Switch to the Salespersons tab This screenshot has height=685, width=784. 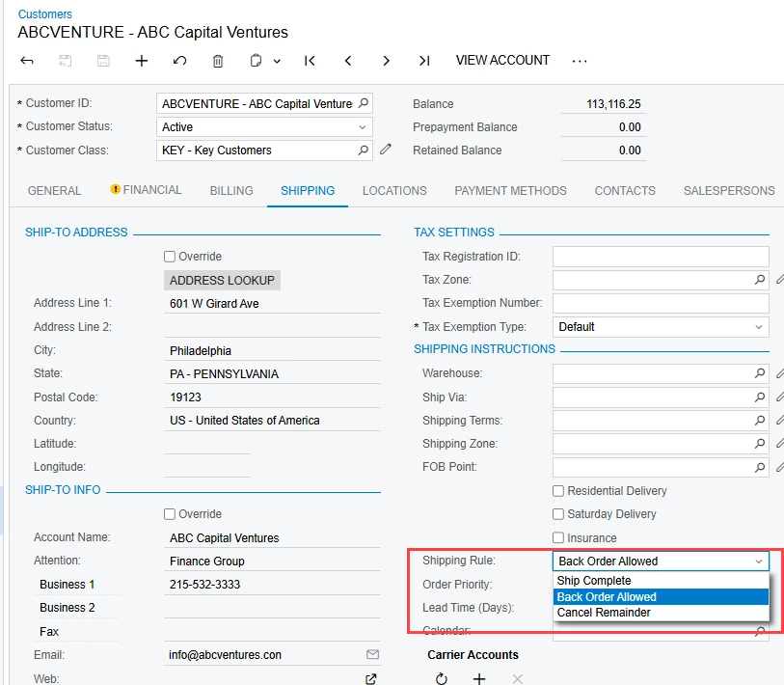tap(729, 191)
